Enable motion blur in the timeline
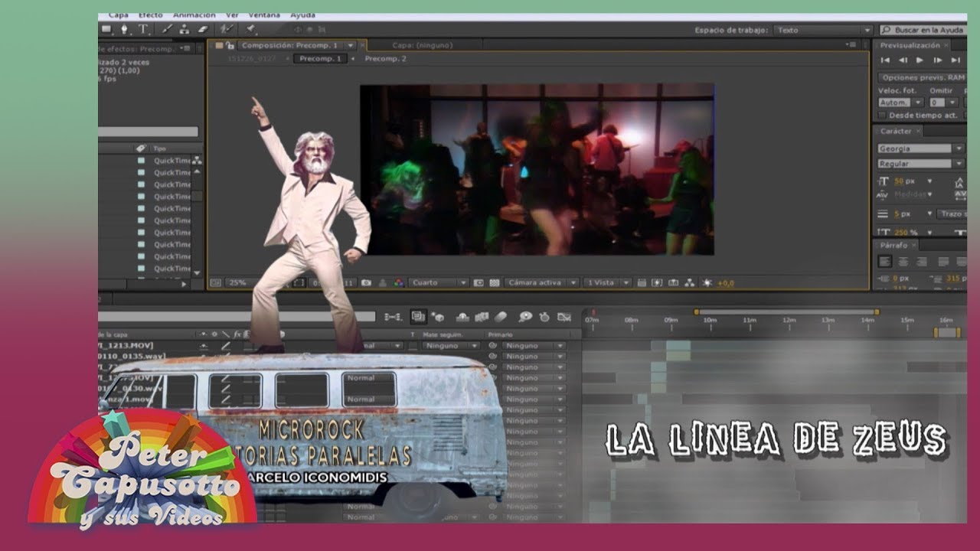The image size is (980, 551). [x=501, y=316]
